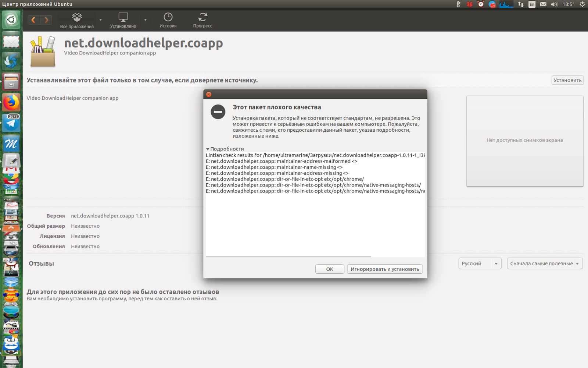
Task: Click the Установить button
Action: pos(567,80)
